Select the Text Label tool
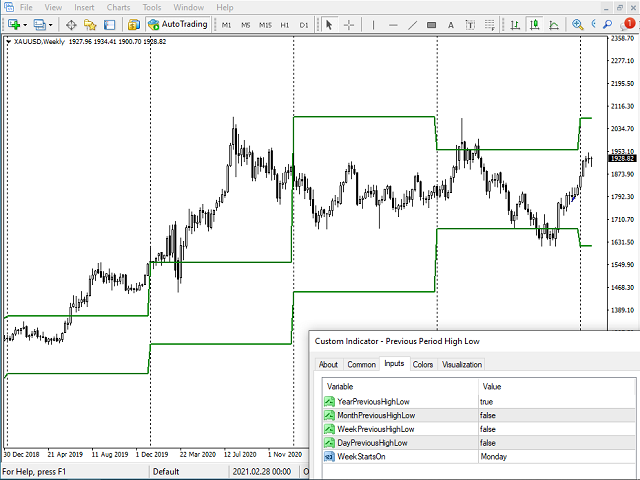Screen dimensions: 640x480 tap(470, 25)
